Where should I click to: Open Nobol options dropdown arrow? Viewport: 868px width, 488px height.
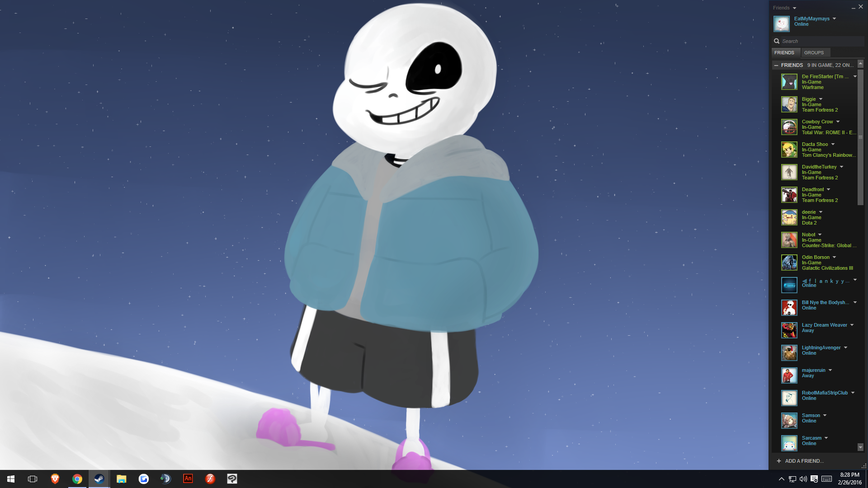pos(820,235)
